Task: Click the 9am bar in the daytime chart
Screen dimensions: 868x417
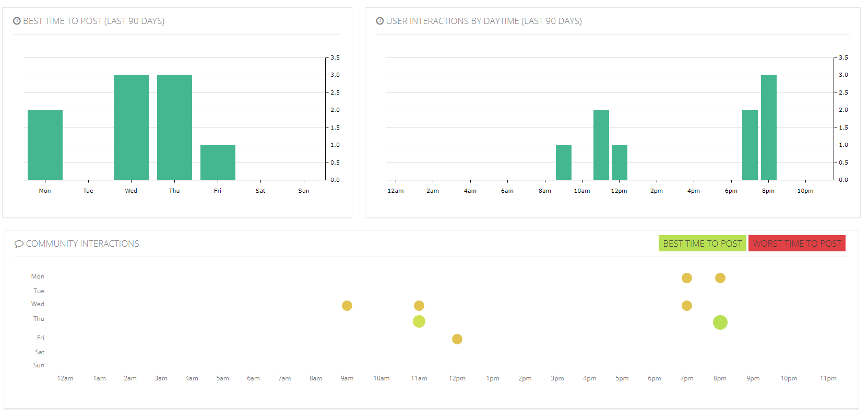Action: coord(563,163)
